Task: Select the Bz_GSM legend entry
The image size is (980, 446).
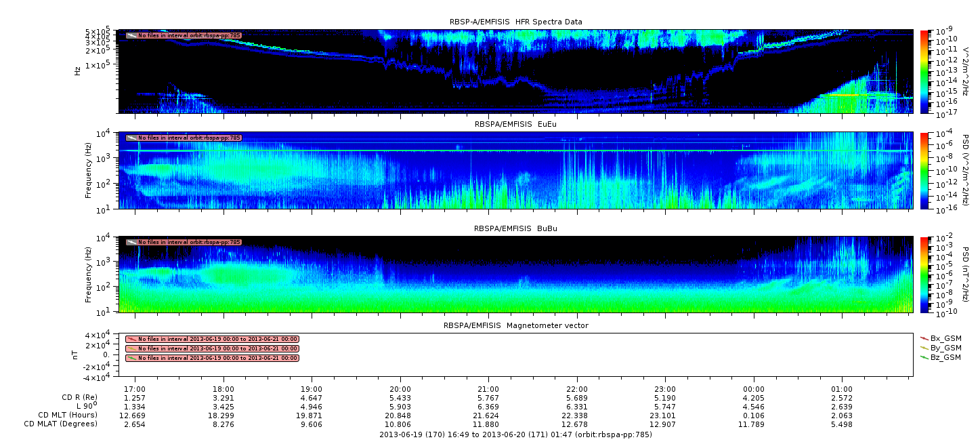Action: (945, 357)
